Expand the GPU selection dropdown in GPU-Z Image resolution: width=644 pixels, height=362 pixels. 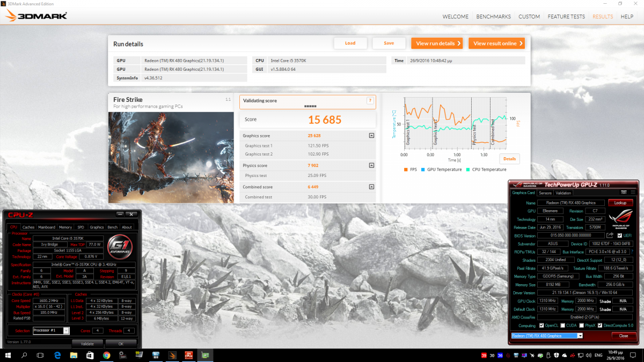point(580,336)
